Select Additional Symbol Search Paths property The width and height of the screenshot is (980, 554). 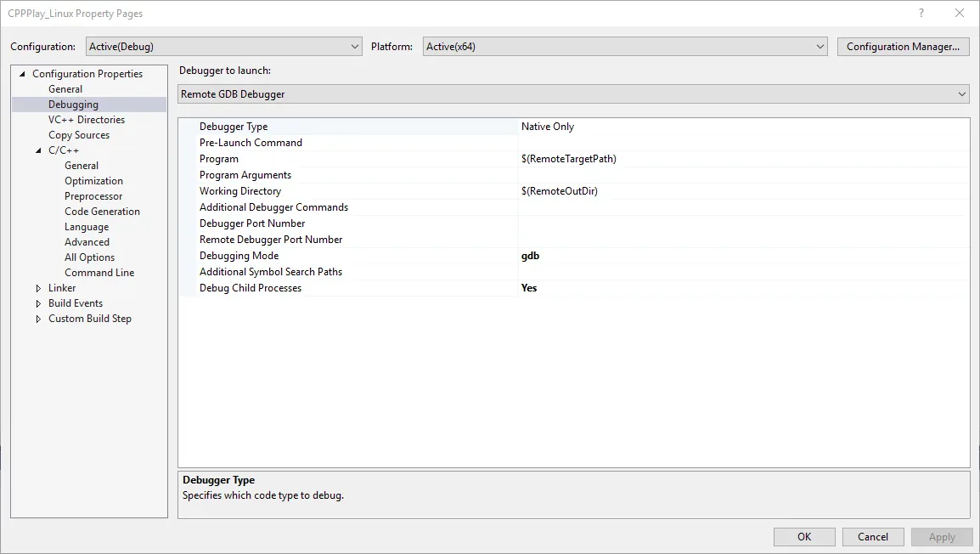click(271, 272)
